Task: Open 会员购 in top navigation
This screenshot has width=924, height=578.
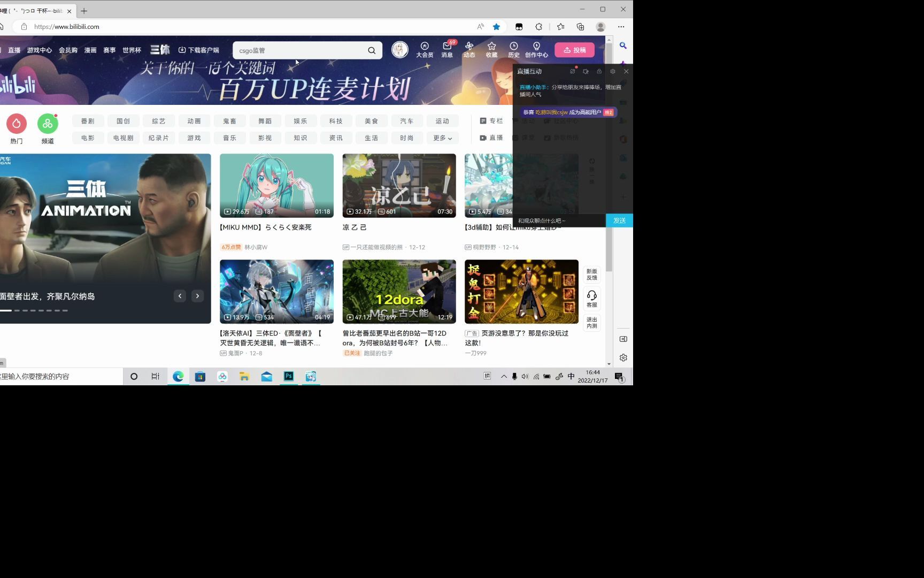Action: (x=68, y=50)
